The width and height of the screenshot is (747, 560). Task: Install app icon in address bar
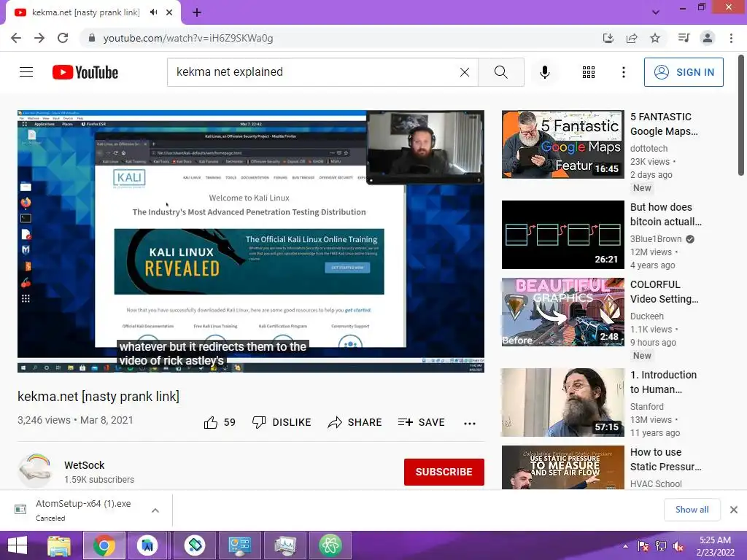[x=608, y=38]
